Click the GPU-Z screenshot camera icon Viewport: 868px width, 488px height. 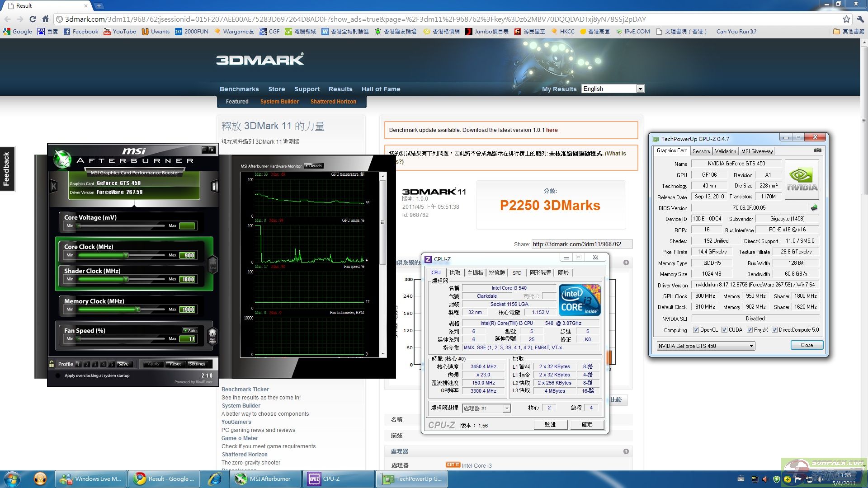pos(817,150)
